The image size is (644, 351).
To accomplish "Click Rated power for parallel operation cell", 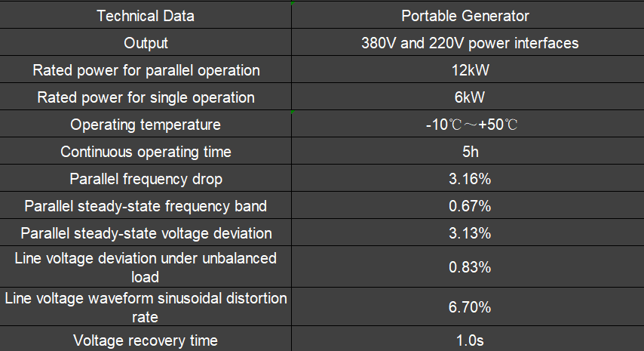I will [146, 70].
